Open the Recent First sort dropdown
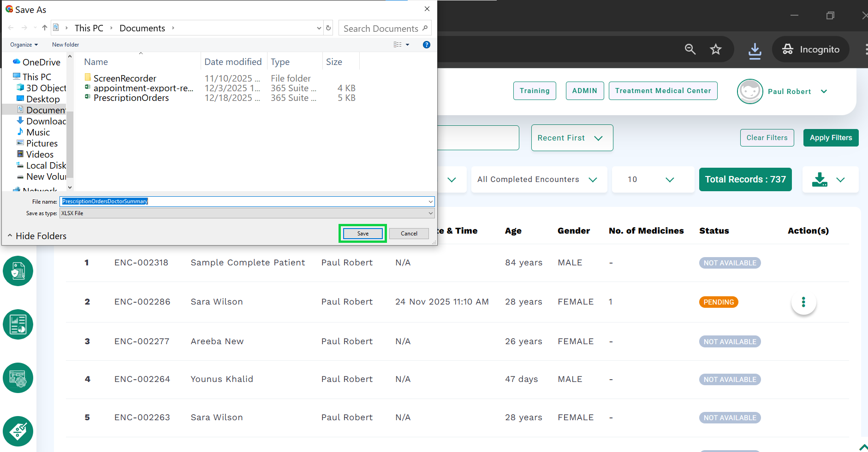 (572, 138)
